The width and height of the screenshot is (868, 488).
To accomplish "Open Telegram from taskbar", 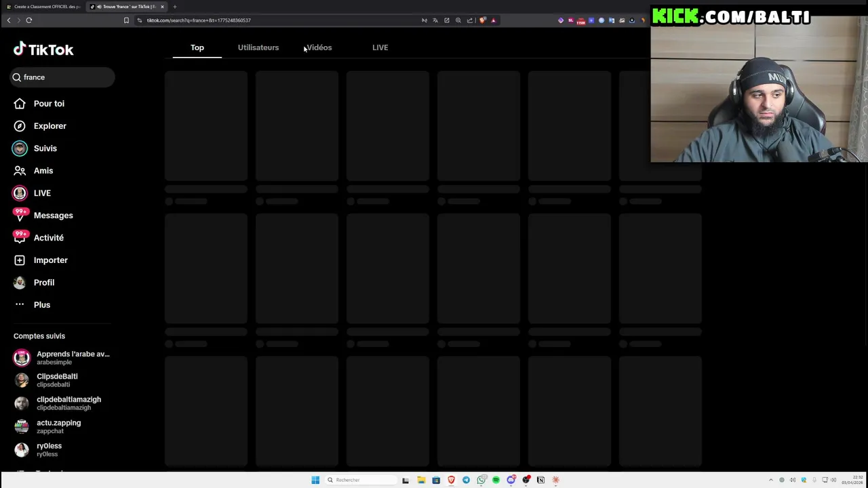I will (466, 480).
